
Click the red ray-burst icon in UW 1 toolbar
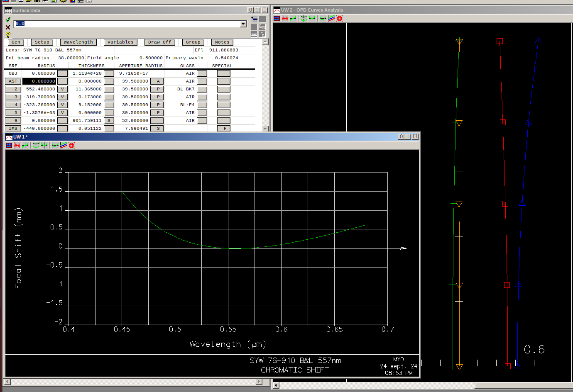17,145
